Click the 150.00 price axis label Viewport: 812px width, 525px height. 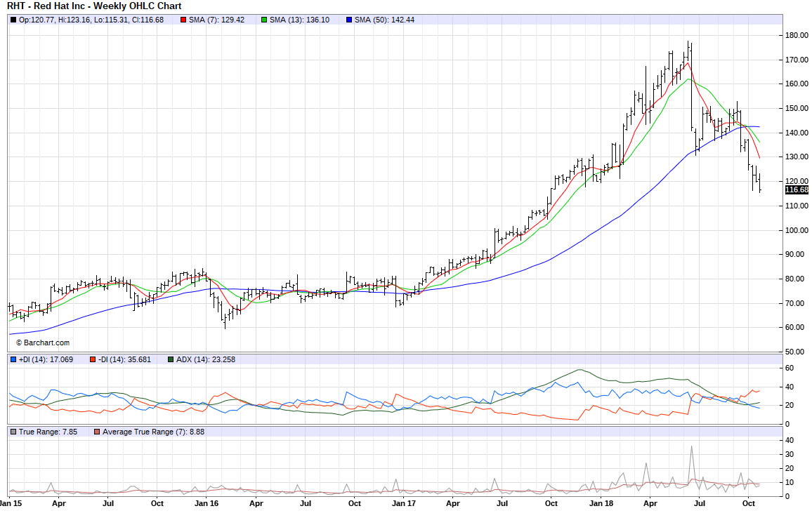797,108
